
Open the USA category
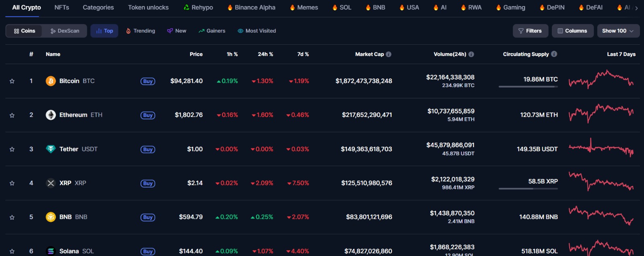click(409, 7)
